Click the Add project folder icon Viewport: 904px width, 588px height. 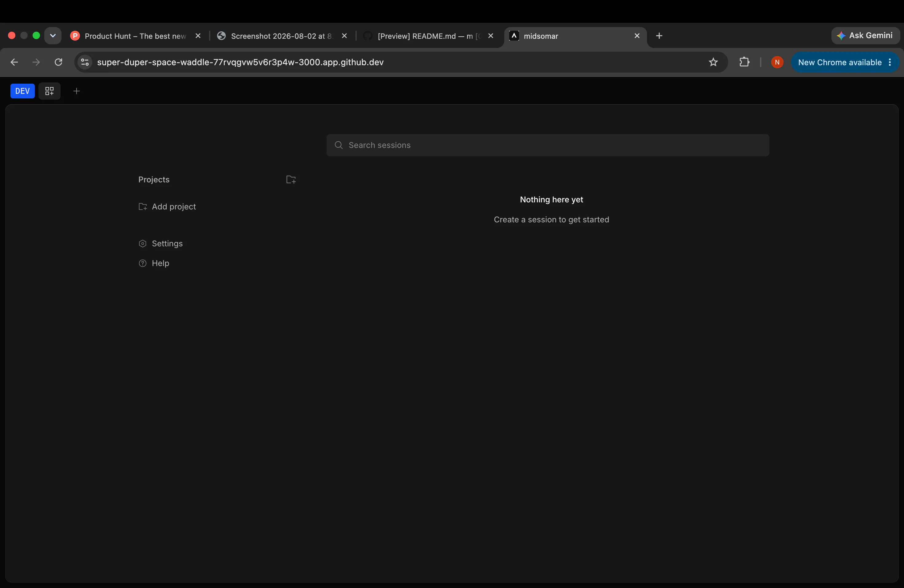(x=142, y=207)
